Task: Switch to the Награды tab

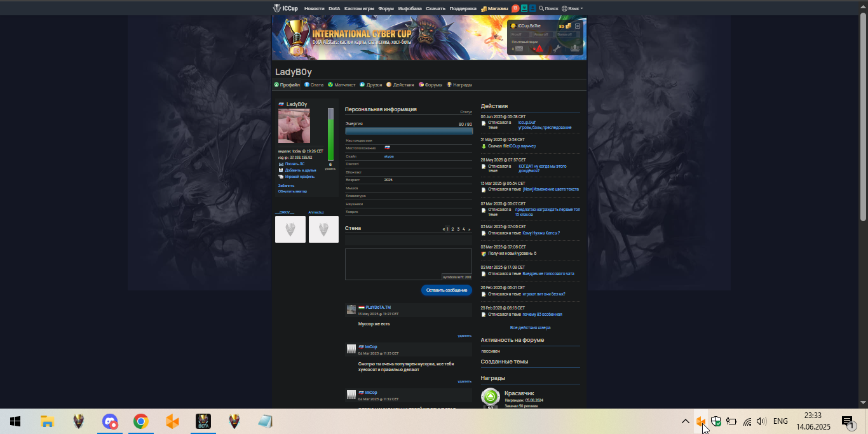Action: tap(459, 85)
